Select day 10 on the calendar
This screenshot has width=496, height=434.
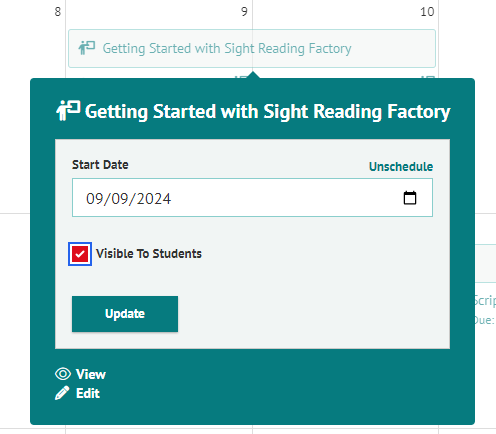click(427, 12)
